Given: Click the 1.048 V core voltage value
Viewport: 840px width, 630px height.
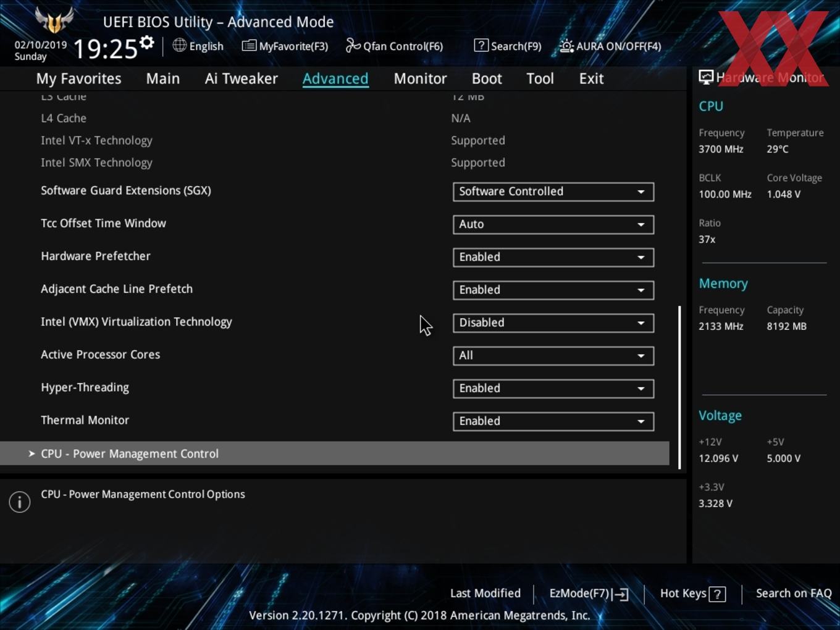Looking at the screenshot, I should click(x=784, y=194).
